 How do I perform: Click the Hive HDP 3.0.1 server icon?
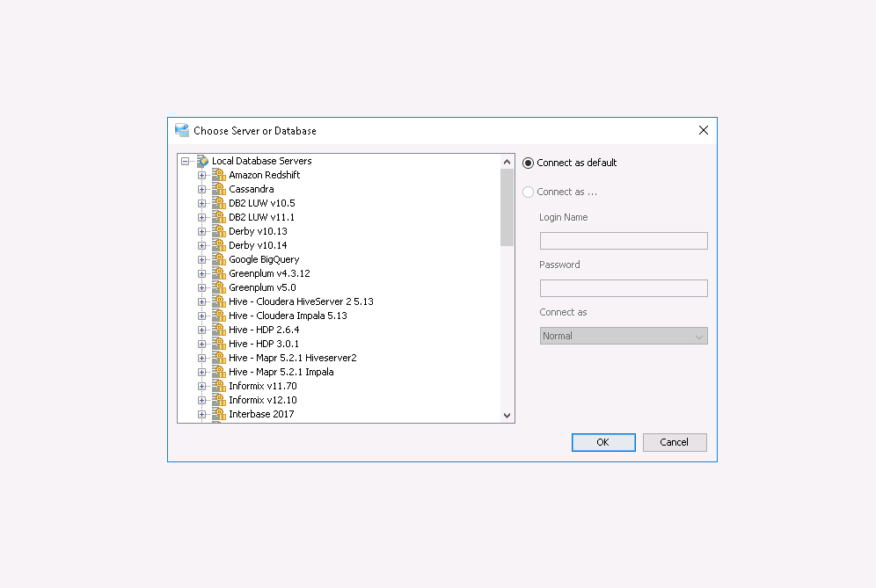(x=219, y=344)
